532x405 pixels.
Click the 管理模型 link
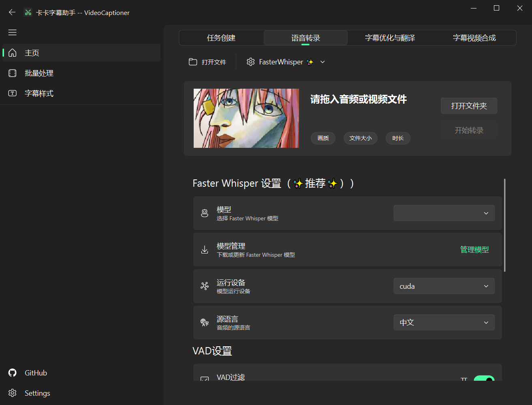[474, 250]
